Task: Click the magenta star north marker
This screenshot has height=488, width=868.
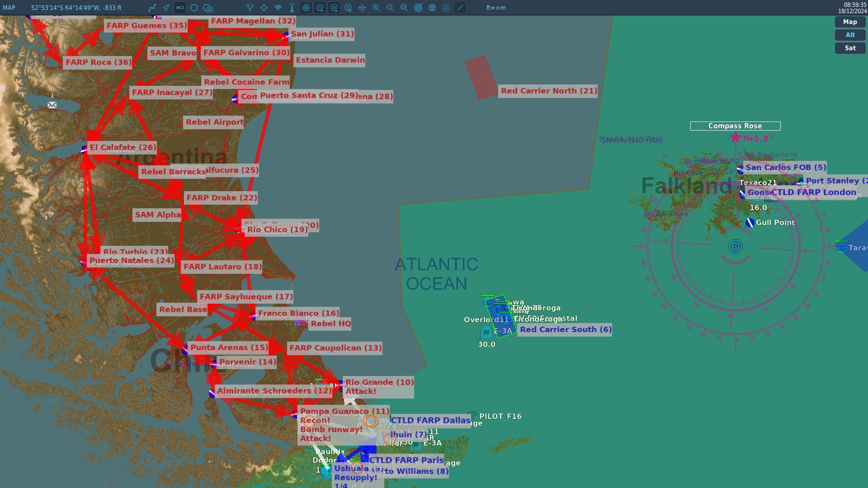Action: pos(736,138)
